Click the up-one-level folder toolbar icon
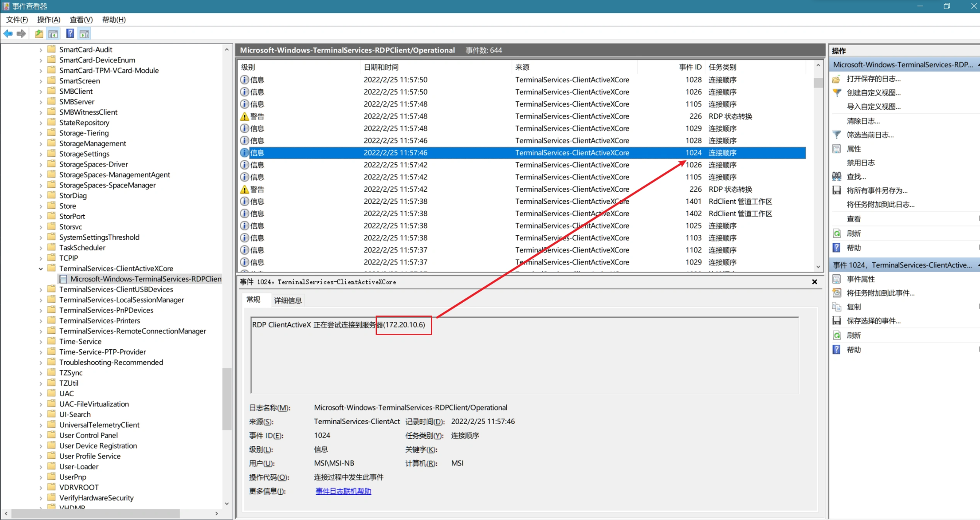 click(39, 33)
